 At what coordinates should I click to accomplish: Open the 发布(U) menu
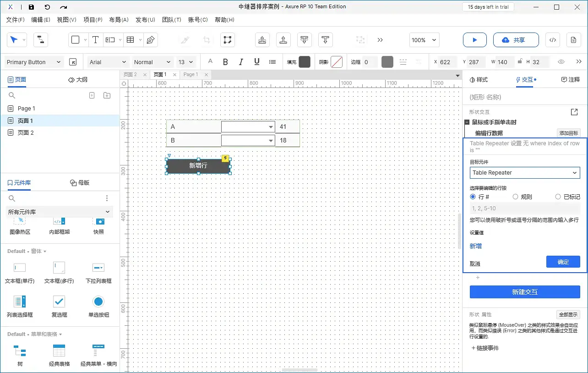(x=145, y=20)
